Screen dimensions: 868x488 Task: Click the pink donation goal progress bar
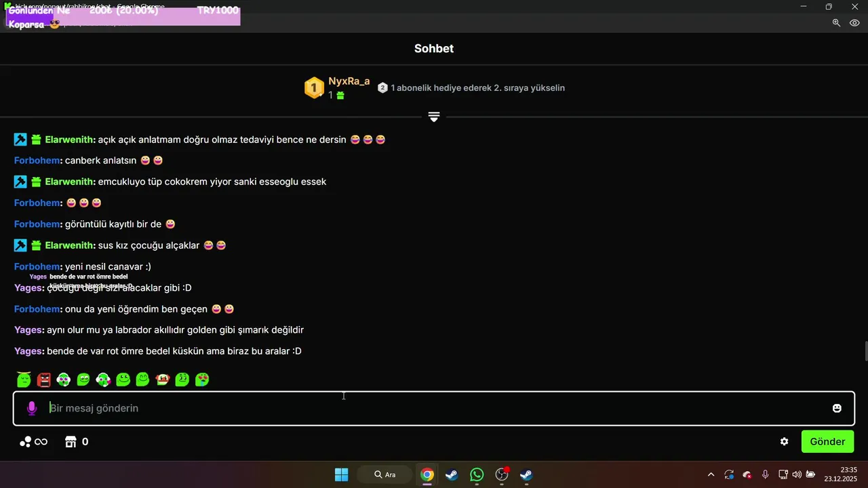tap(123, 17)
